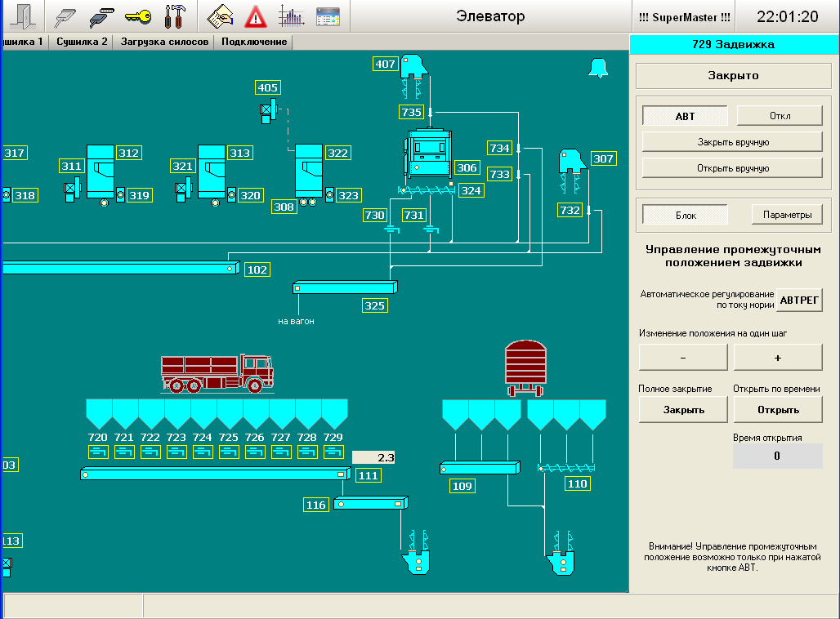This screenshot has width=840, height=619.
Task: Click the exit door icon
Action: [x=21, y=16]
